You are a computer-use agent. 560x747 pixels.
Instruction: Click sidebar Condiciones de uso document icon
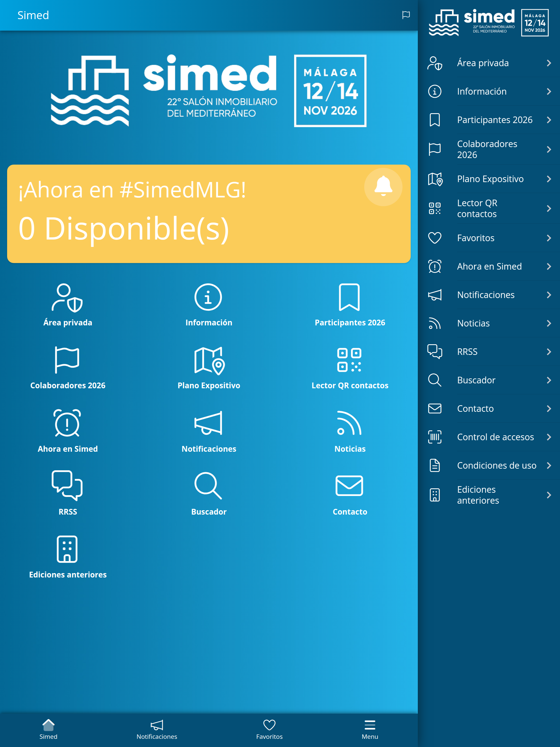[x=435, y=465]
